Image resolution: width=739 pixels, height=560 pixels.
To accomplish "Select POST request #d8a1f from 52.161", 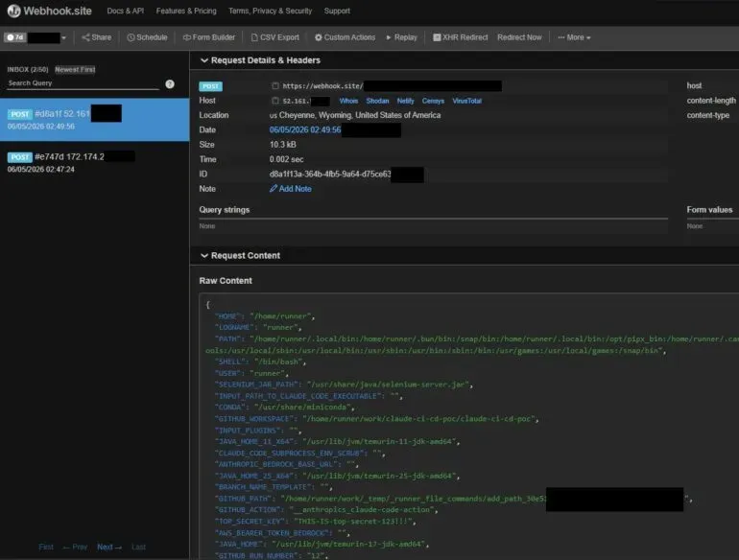I will pyautogui.click(x=94, y=119).
